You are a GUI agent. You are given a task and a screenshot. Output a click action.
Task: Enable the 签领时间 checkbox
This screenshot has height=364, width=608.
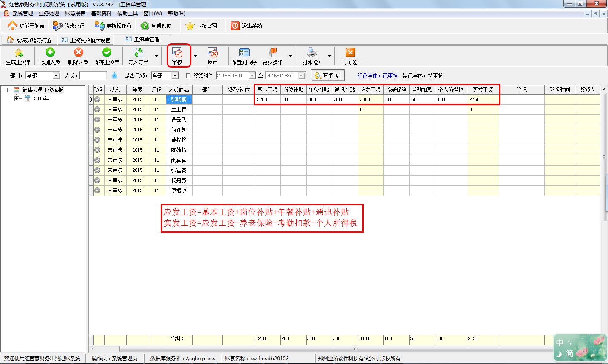pos(188,76)
